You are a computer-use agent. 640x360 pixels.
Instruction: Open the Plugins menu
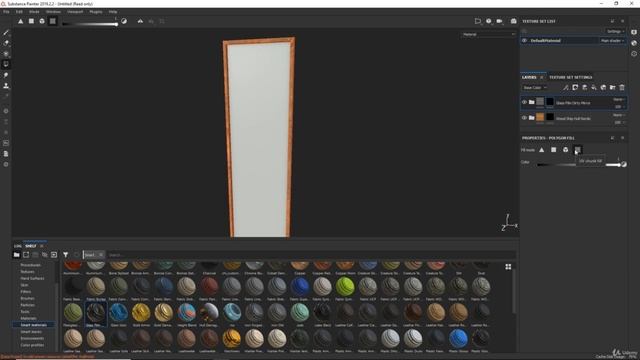point(96,12)
